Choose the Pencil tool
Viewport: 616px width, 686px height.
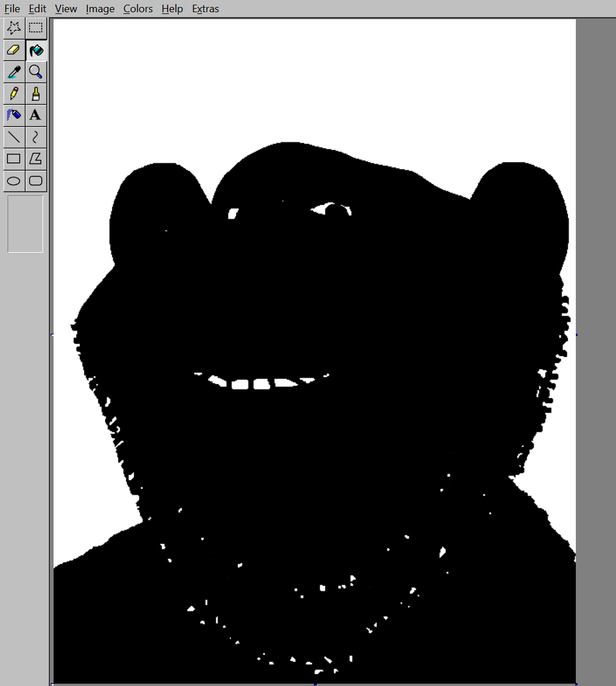(14, 93)
